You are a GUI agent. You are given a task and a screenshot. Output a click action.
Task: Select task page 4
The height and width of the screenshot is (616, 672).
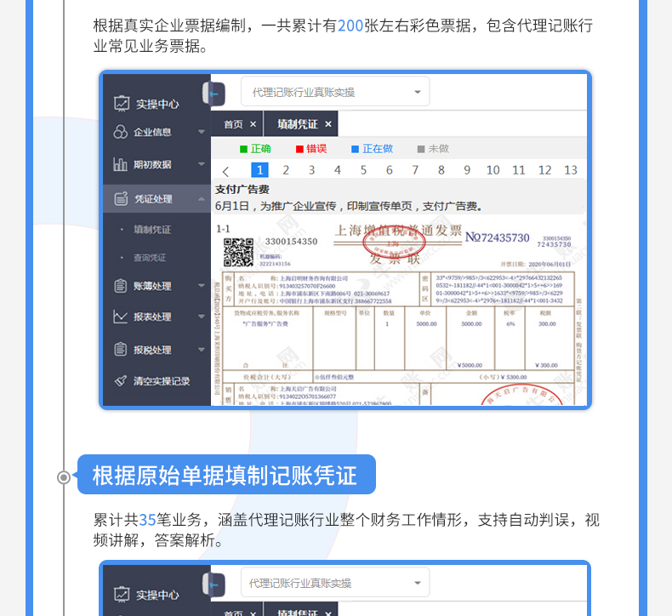pos(338,170)
